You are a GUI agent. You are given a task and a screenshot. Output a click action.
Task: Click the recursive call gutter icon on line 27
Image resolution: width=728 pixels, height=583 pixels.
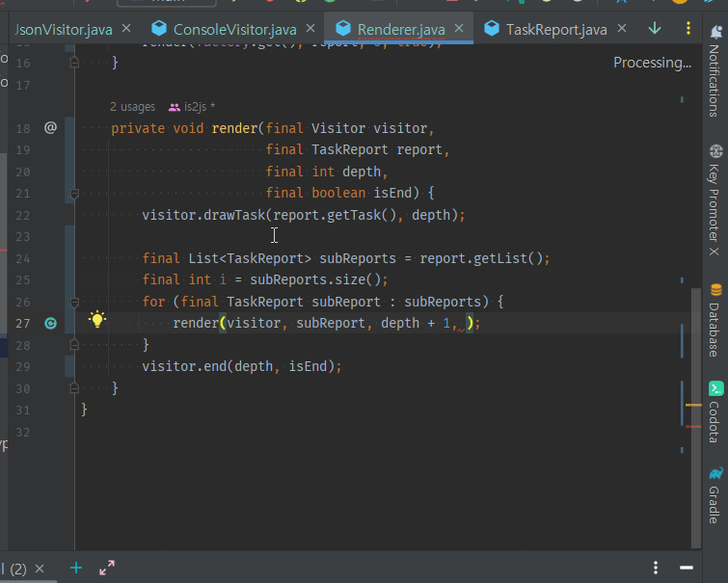50,323
